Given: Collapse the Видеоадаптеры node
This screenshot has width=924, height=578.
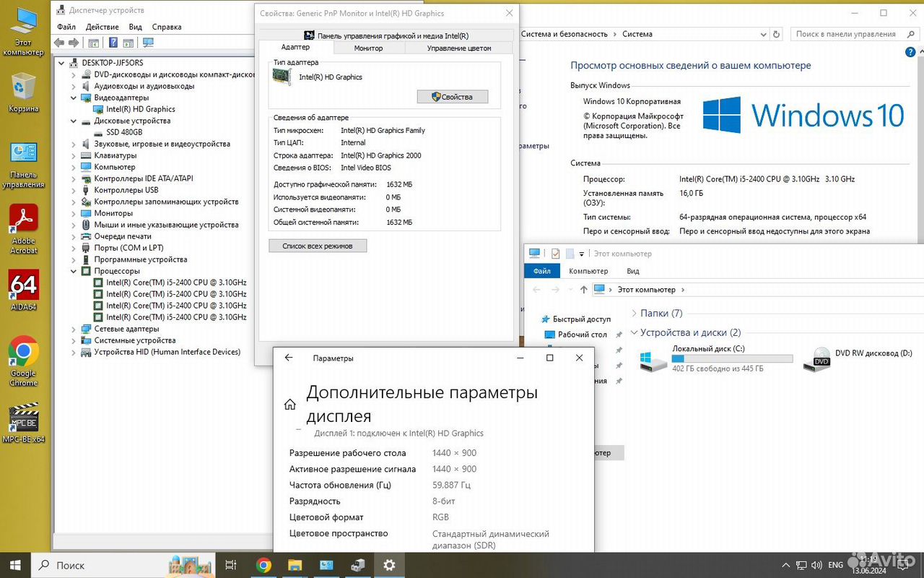Looking at the screenshot, I should tap(74, 98).
